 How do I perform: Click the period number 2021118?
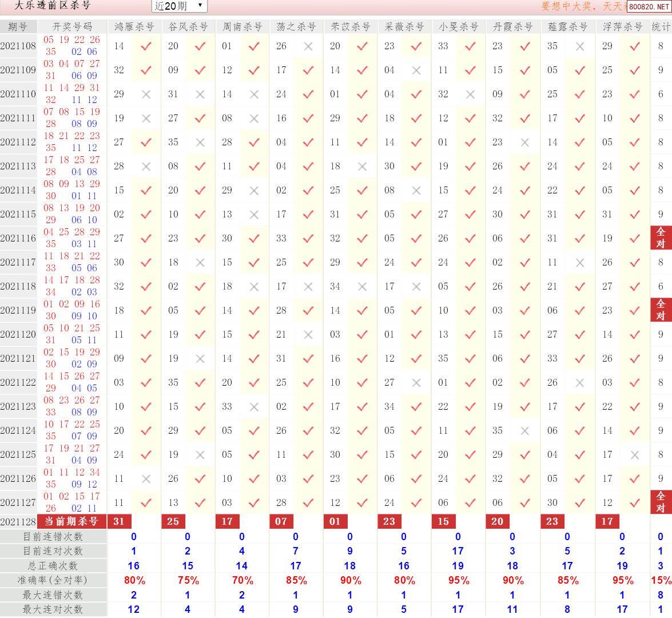click(x=18, y=286)
